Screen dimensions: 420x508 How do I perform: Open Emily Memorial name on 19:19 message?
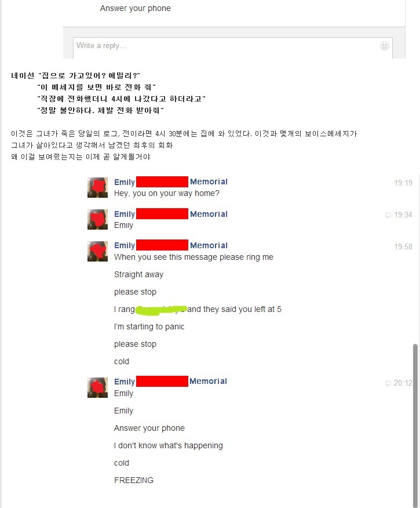(171, 182)
